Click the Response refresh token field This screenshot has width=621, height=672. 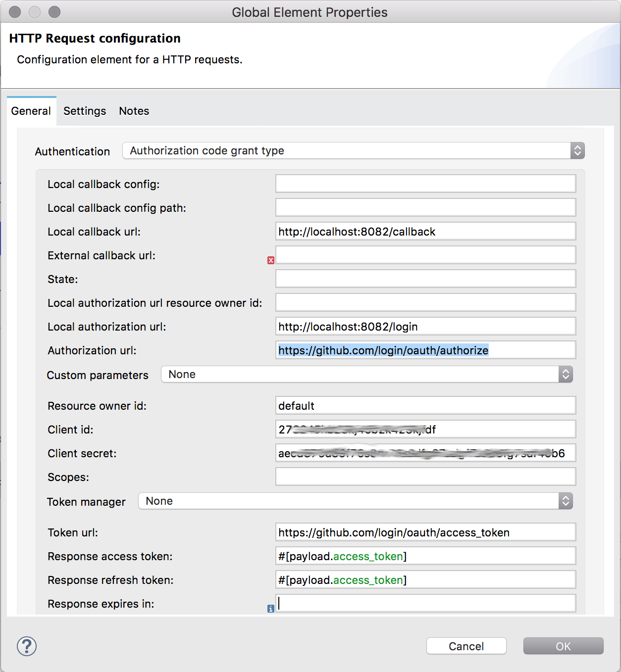(426, 579)
